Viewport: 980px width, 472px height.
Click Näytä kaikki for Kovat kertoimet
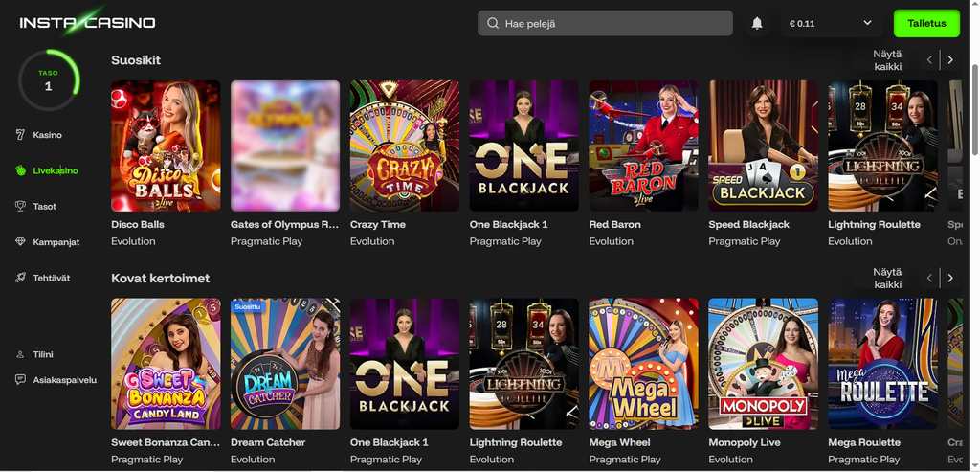click(x=887, y=279)
